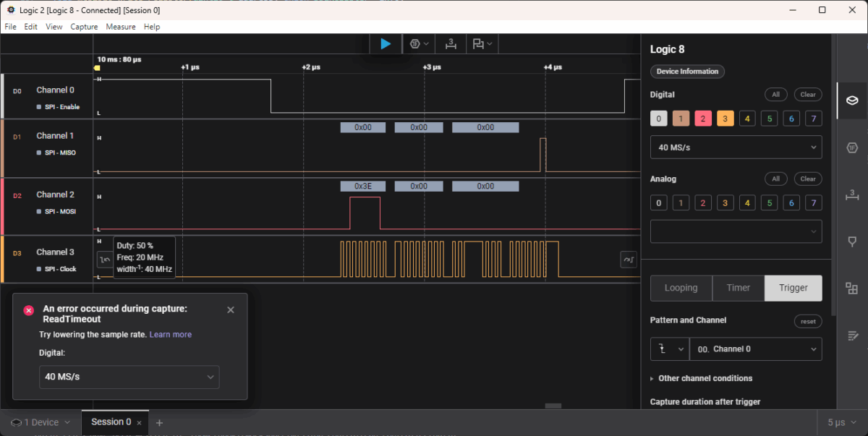Open the Measurements sidebar icon
This screenshot has height=436, width=868.
coord(852,195)
